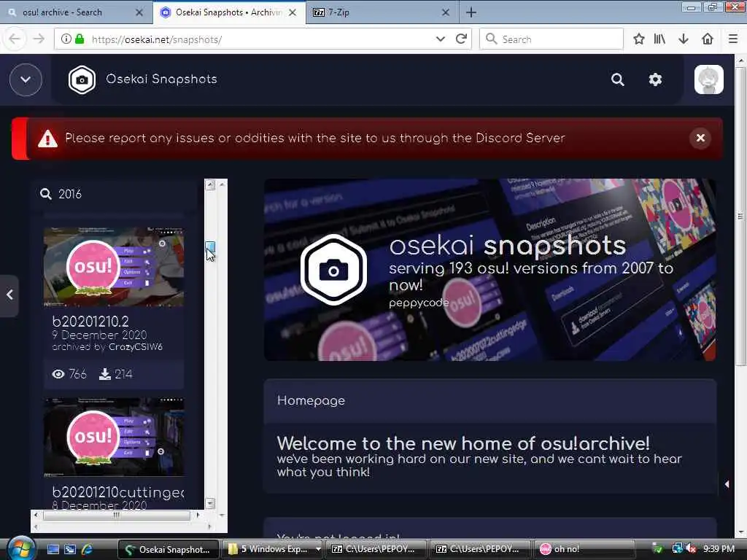Collapse the left sidebar arrow tab

click(9, 295)
